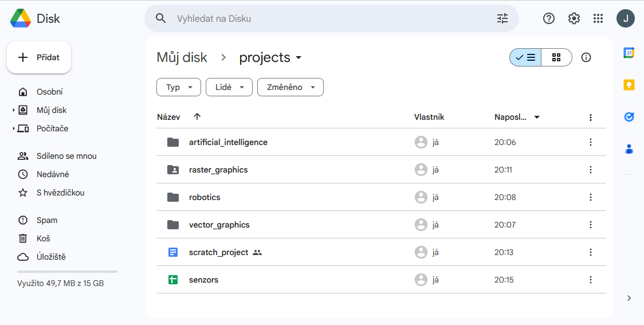Open the Google apps grid launcher
This screenshot has width=644, height=325.
coord(598,18)
